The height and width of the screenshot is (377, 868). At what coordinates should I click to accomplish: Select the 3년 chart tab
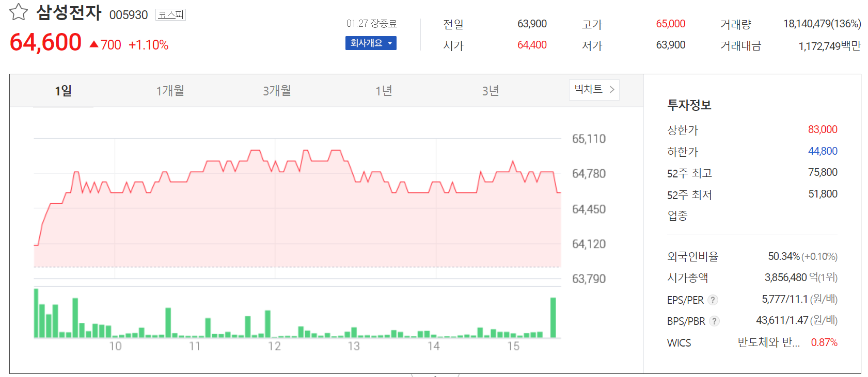(x=491, y=91)
